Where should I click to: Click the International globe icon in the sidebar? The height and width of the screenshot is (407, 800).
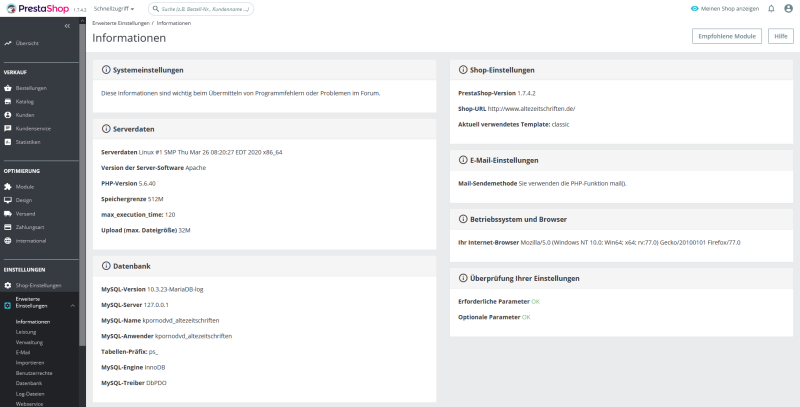7,240
